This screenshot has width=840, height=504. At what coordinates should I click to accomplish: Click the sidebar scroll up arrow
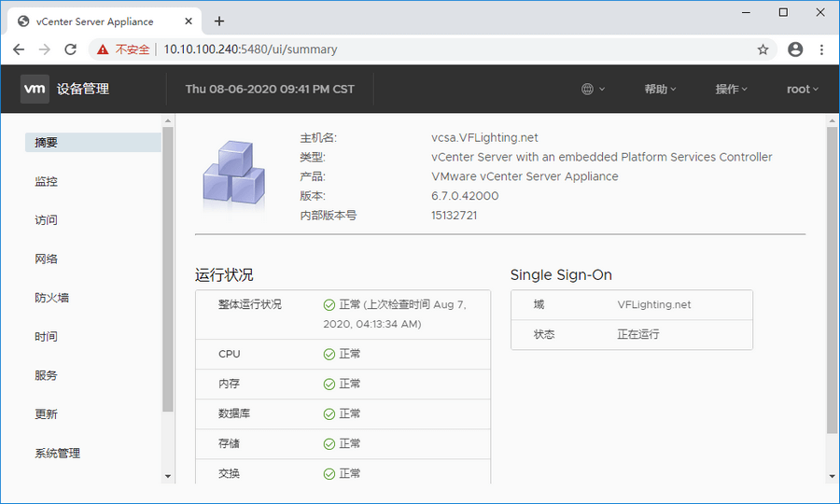pos(168,120)
